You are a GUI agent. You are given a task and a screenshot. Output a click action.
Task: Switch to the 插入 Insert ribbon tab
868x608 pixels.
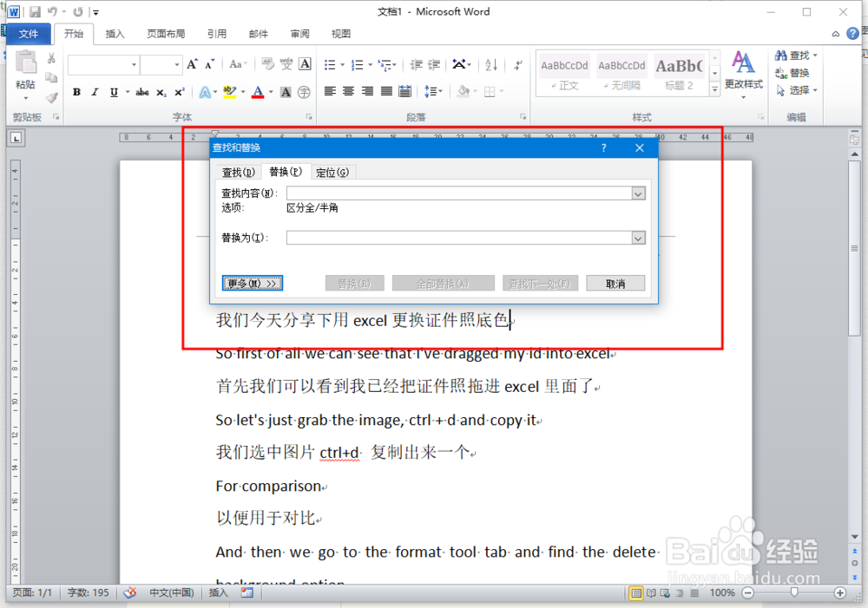coord(115,34)
